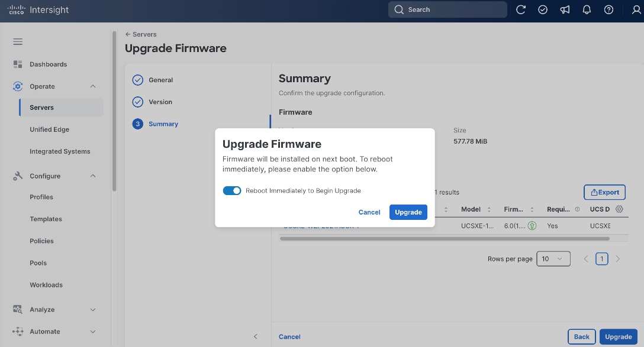The width and height of the screenshot is (644, 347).
Task: Open Templates in sidebar
Action: [46, 219]
